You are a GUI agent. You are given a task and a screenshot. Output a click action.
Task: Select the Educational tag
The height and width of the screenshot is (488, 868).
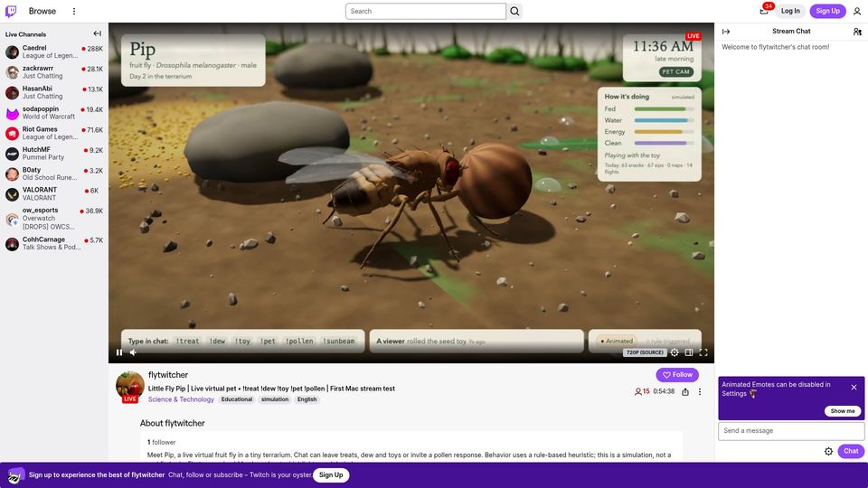(237, 399)
